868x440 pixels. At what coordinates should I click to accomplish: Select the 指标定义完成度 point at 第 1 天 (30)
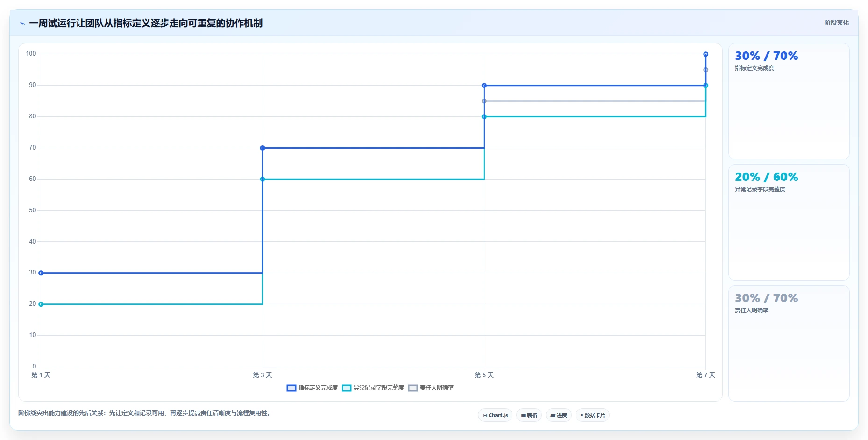(x=41, y=273)
